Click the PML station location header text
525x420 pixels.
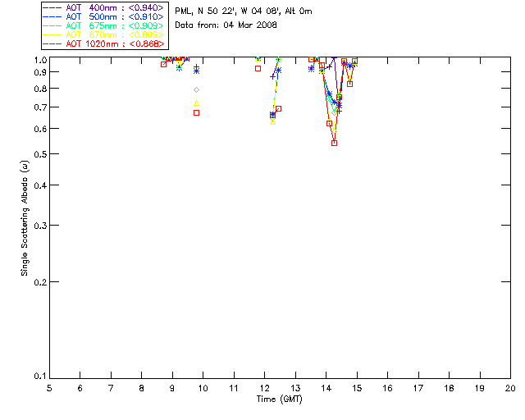(244, 11)
